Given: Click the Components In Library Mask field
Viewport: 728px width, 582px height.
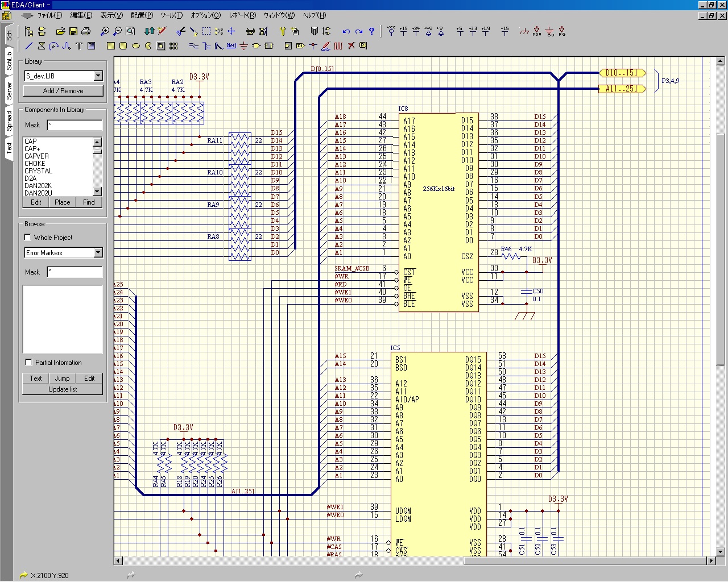Looking at the screenshot, I should click(x=75, y=125).
